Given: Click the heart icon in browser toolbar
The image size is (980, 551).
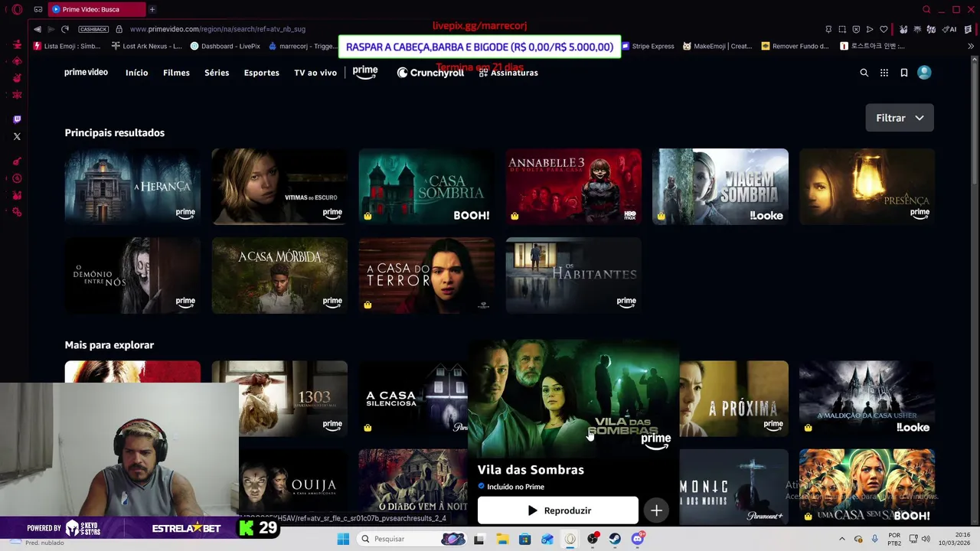Looking at the screenshot, I should point(884,29).
